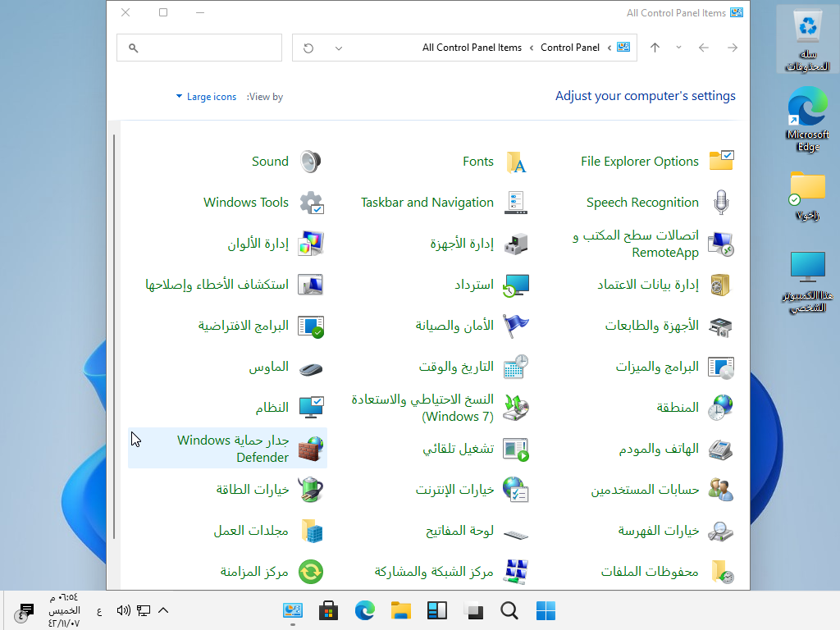
Task: Open Speech Recognition microphone icon
Action: (721, 203)
